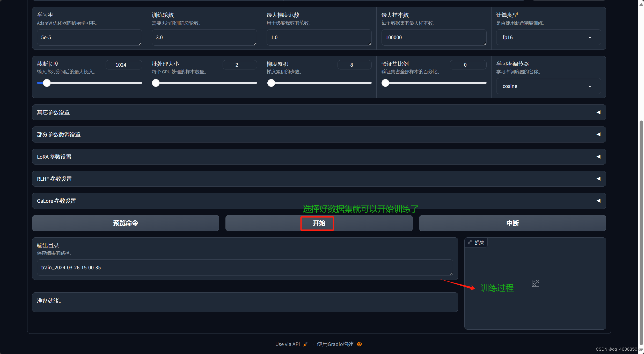The width and height of the screenshot is (644, 354).
Task: Click the 预览命令 button
Action: point(126,223)
